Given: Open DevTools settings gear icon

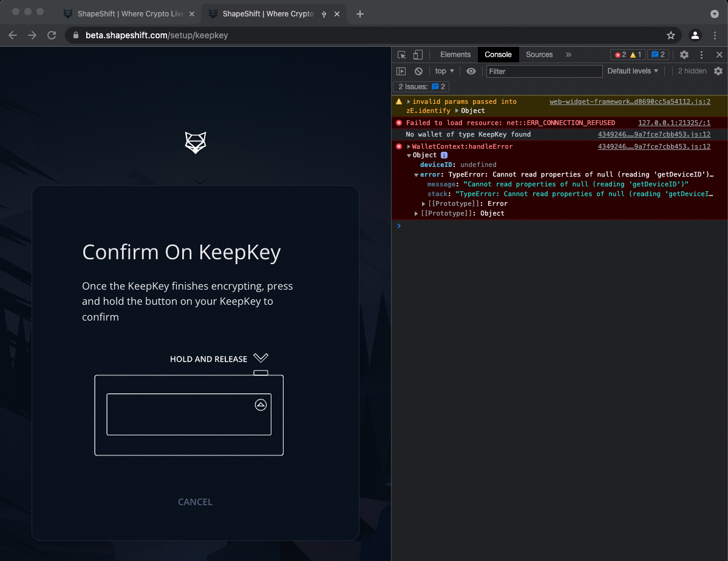Looking at the screenshot, I should 684,55.
